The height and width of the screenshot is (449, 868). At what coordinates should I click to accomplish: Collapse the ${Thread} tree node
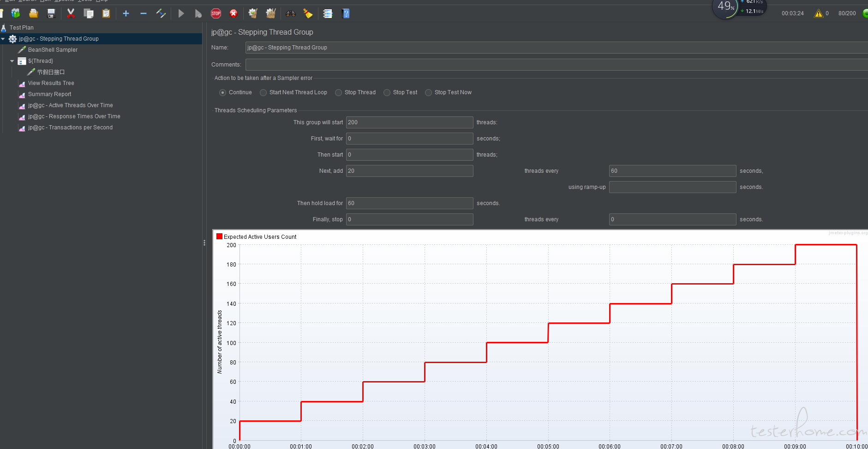pyautogui.click(x=12, y=61)
